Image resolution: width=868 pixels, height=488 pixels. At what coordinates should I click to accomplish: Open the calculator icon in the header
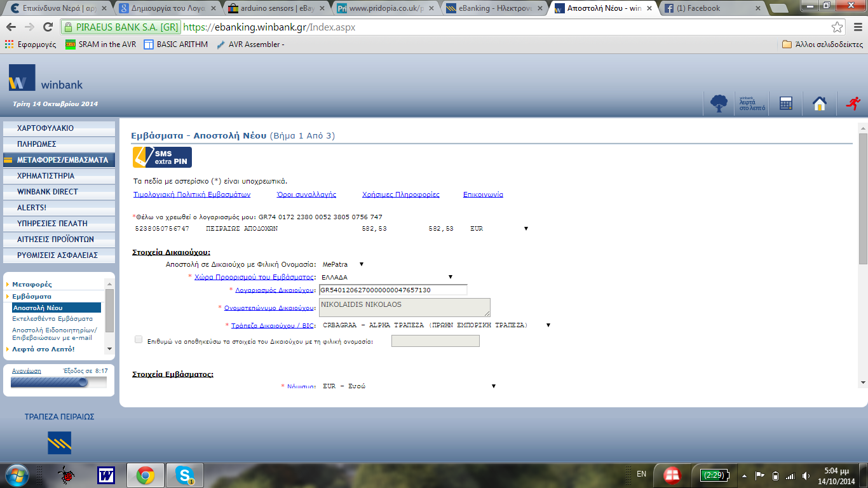786,104
